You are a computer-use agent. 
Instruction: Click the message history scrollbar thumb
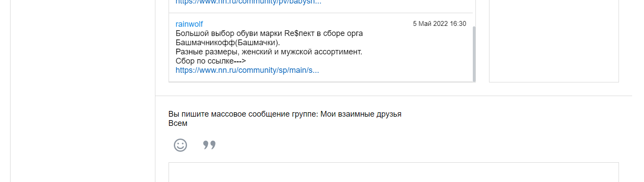click(474, 54)
